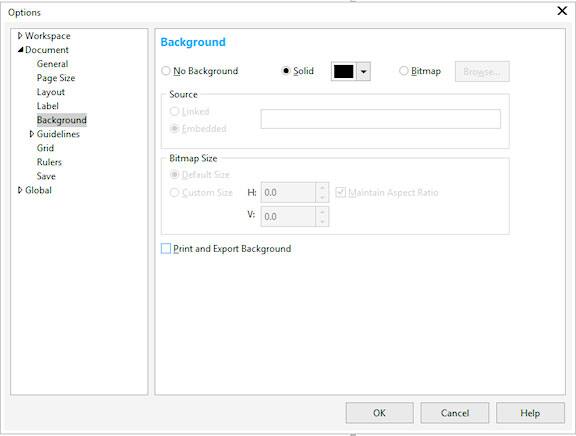
Task: Select the Bitmap radio button
Action: [x=404, y=71]
